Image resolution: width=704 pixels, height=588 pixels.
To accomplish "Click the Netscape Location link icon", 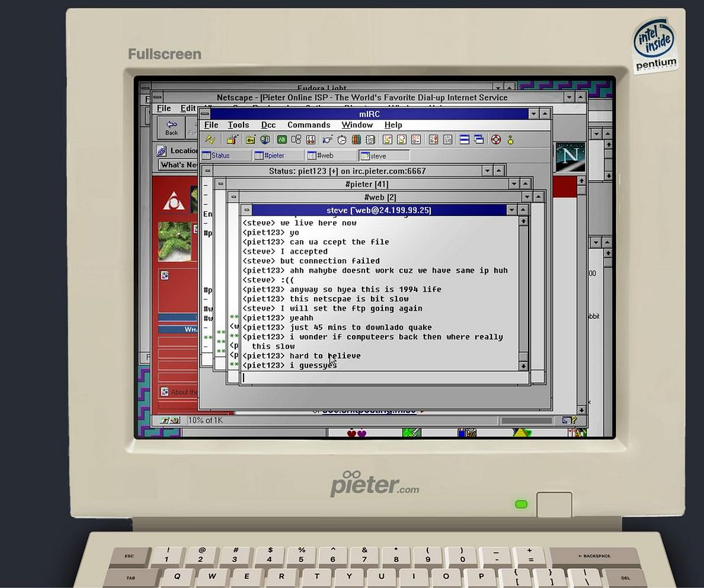I will [162, 151].
